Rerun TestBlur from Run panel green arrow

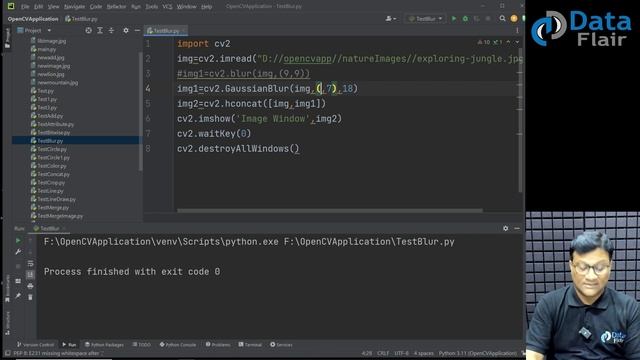pos(18,241)
